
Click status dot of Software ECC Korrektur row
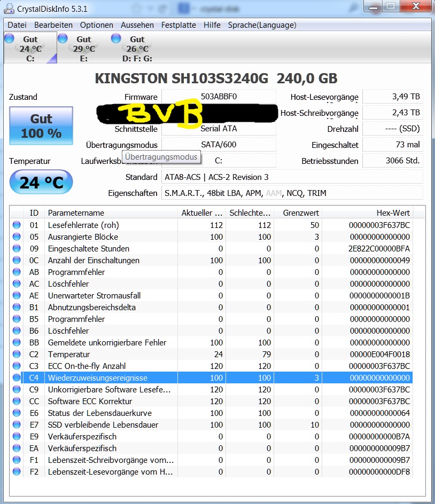[x=17, y=401]
